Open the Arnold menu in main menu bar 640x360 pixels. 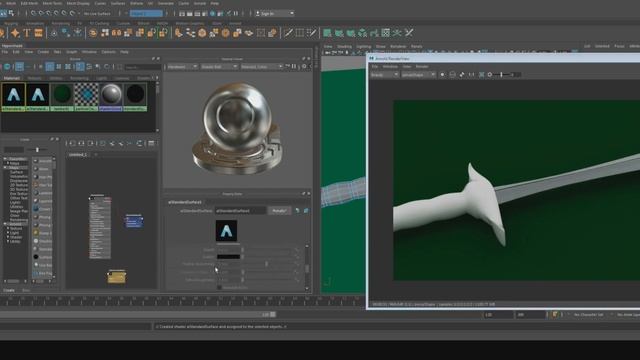(200, 3)
